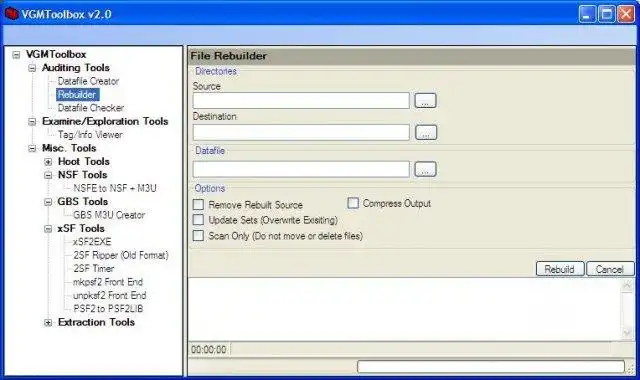
Task: Click the Rebuild button
Action: tap(560, 269)
